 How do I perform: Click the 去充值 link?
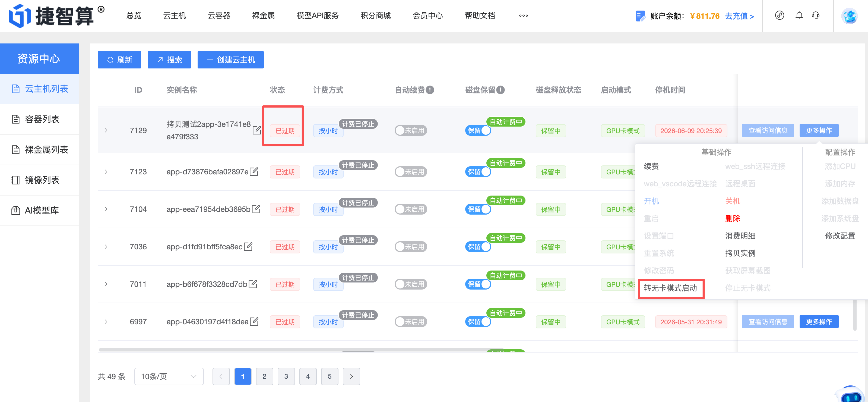point(739,16)
